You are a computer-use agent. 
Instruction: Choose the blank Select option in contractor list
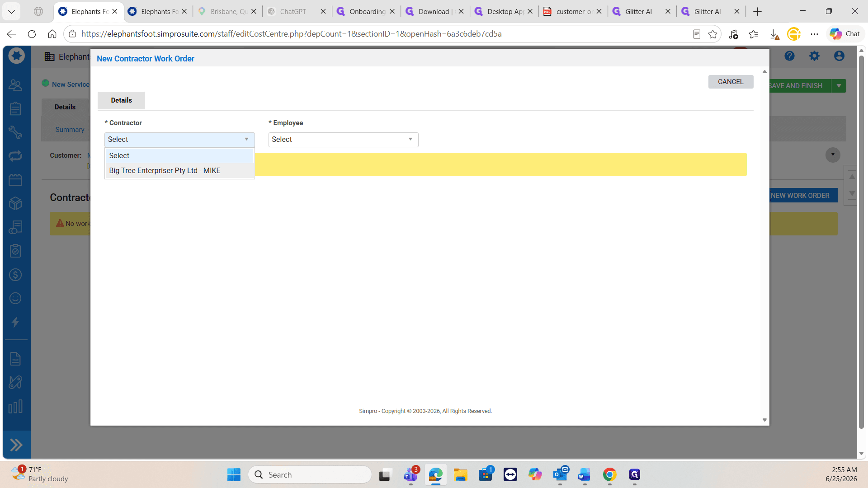click(x=179, y=155)
